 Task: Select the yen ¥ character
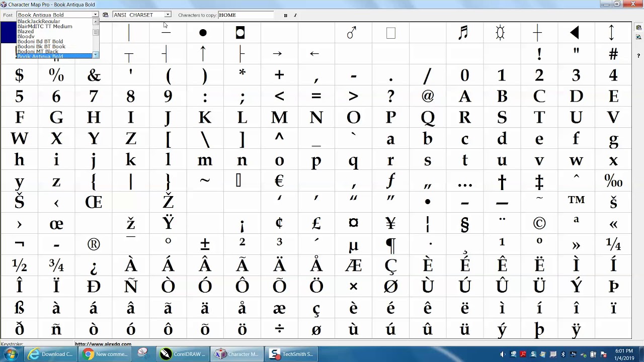[390, 223]
